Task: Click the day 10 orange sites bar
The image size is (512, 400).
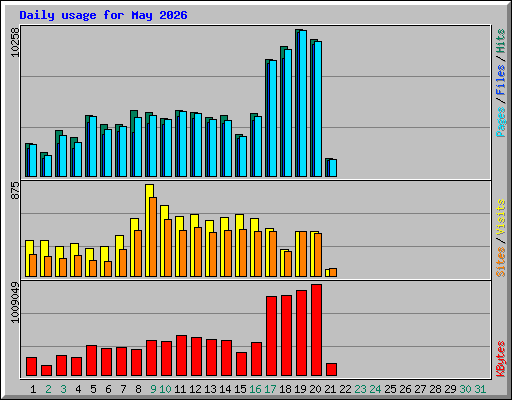Action: pyautogui.click(x=168, y=248)
